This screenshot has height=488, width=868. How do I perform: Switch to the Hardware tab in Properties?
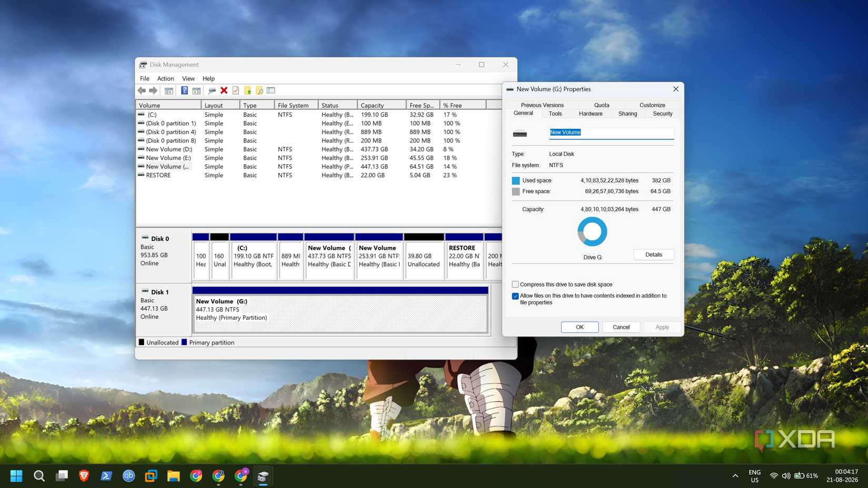[x=591, y=114]
